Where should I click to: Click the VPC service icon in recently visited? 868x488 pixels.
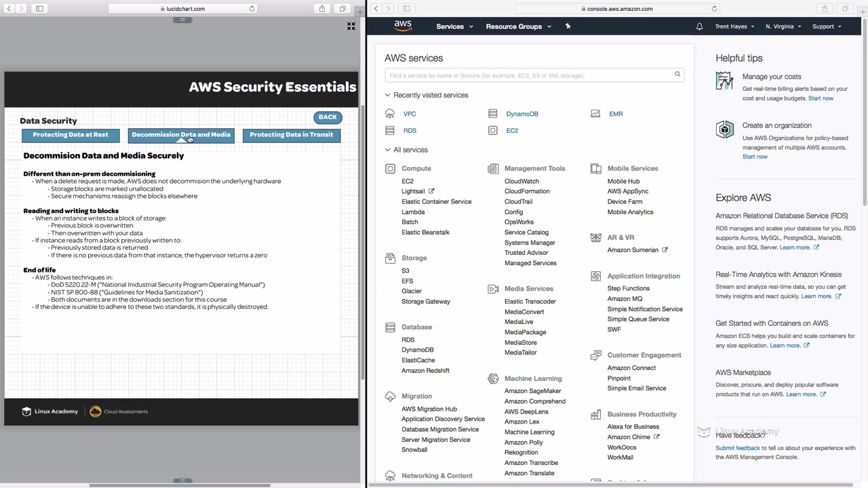(390, 114)
